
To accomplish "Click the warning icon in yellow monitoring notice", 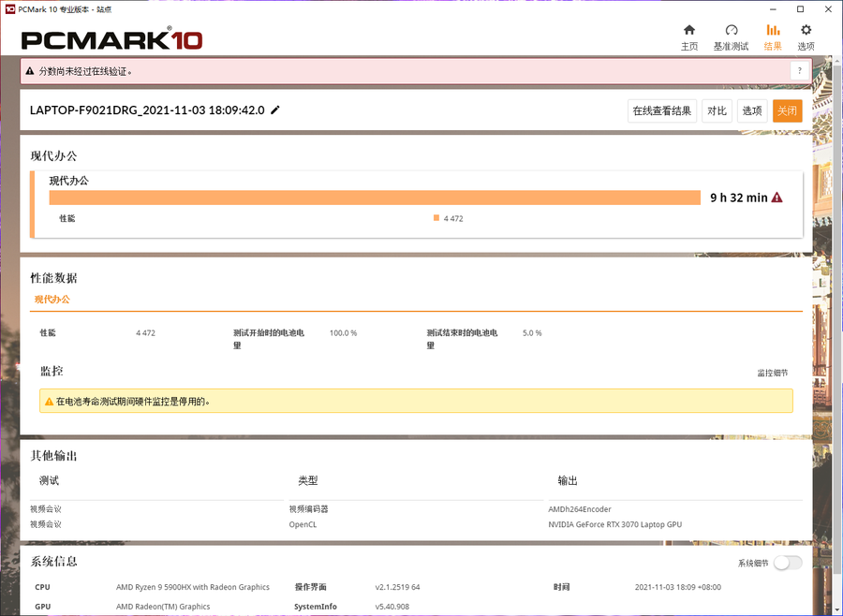I will tap(49, 402).
